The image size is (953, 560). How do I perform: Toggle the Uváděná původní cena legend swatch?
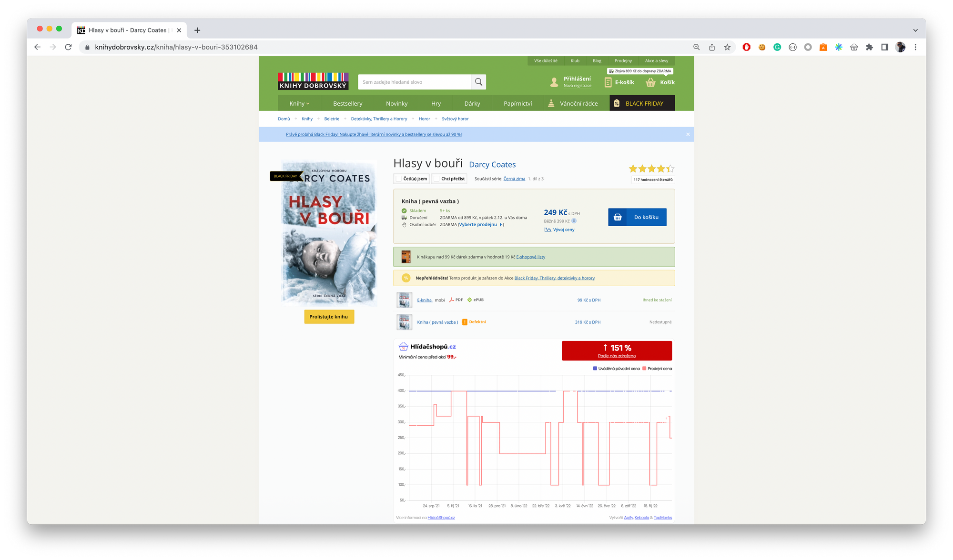595,369
